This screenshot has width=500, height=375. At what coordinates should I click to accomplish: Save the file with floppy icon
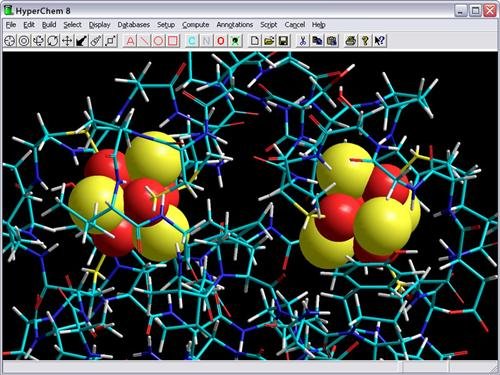284,41
